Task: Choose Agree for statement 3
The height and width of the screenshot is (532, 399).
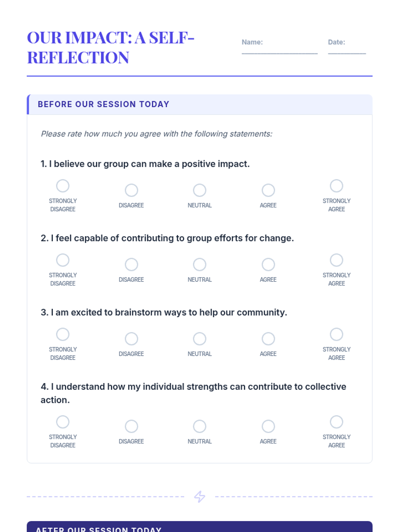Action: 268,338
